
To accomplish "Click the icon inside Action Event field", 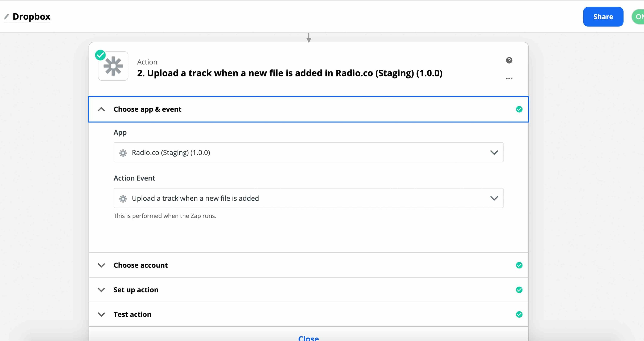I will pyautogui.click(x=123, y=199).
